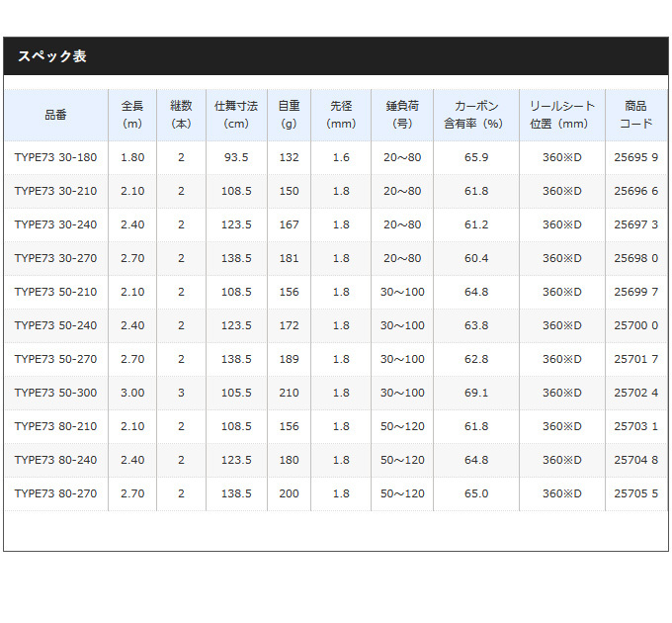This screenshot has width=672, height=623.
Task: Click the 仕舞寸法 (cm) column header
Action: click(x=236, y=115)
